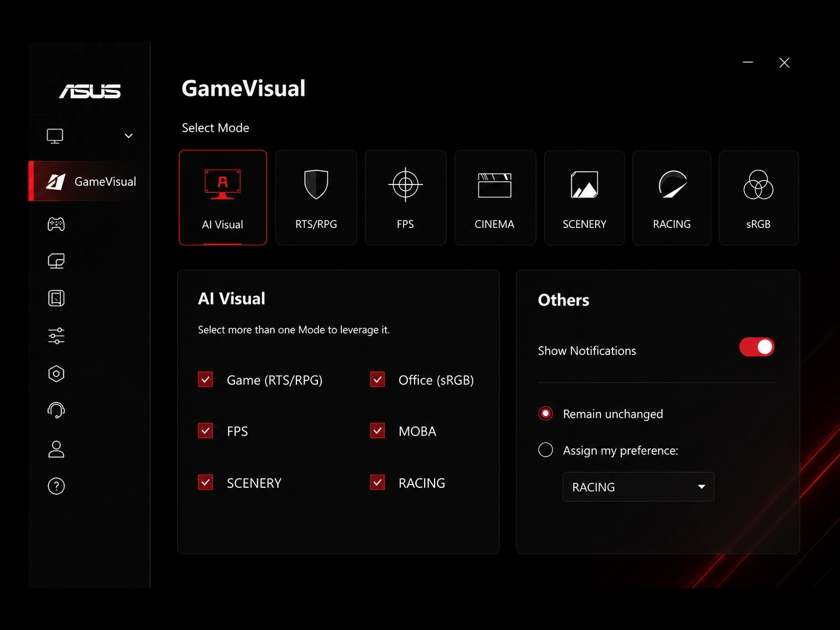Uncheck the RACING checkbox under AI Visual
This screenshot has width=840, height=630.
(x=378, y=482)
